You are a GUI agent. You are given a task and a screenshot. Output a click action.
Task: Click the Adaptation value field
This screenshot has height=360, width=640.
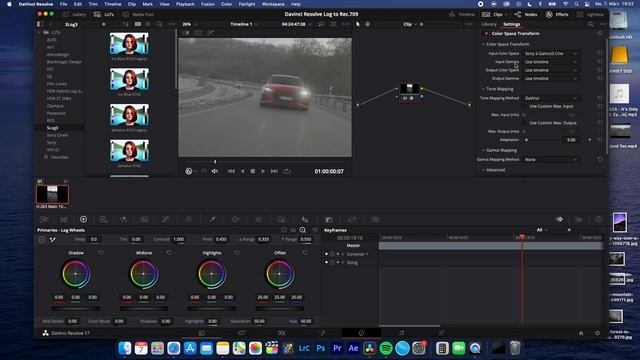tap(571, 140)
